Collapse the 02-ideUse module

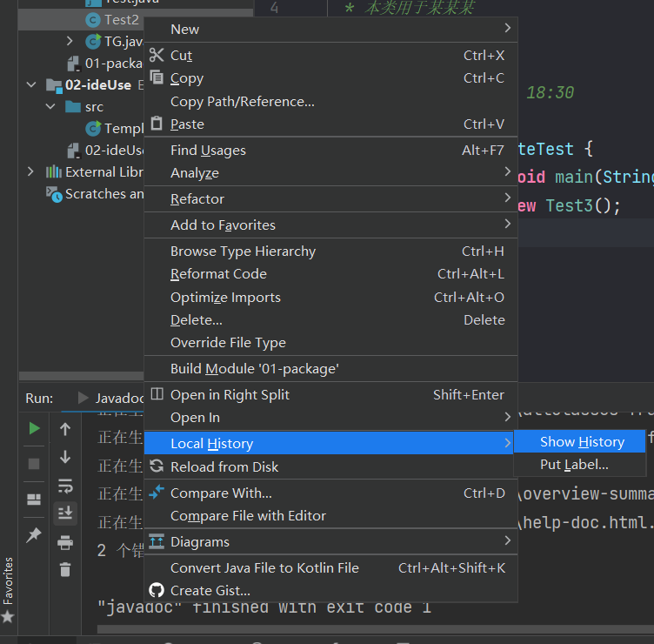coord(31,84)
